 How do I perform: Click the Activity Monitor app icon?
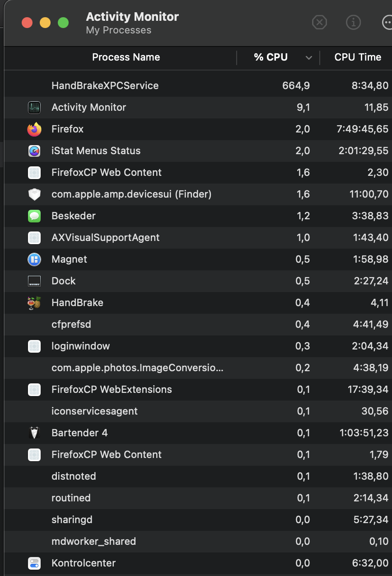(34, 107)
